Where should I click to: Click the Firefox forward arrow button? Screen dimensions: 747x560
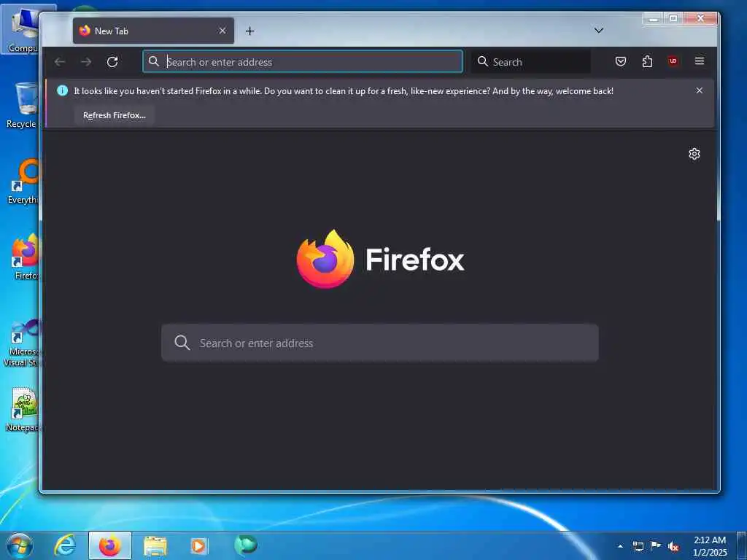(86, 62)
